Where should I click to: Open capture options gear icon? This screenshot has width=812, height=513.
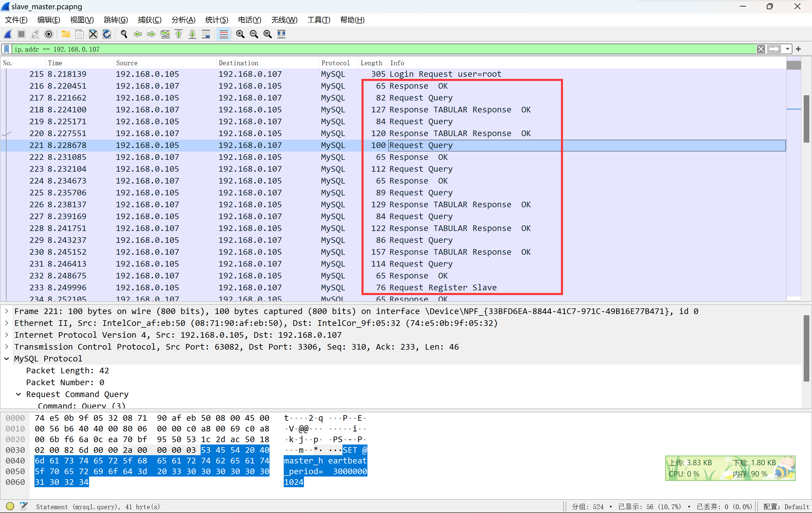pos(49,34)
